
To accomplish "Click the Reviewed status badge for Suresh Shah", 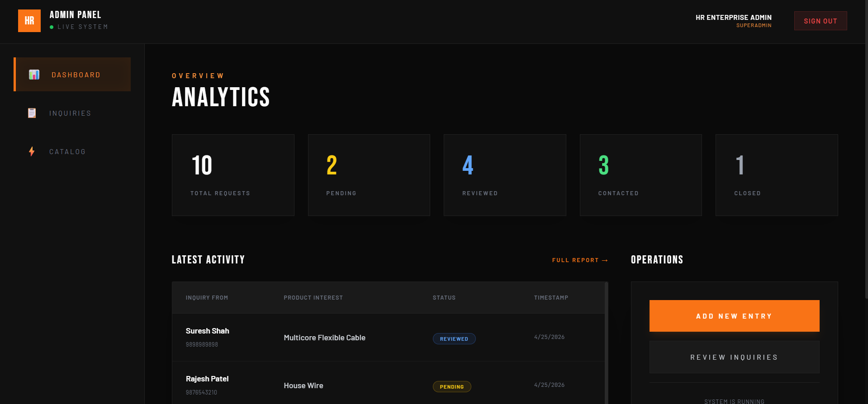I will coord(454,339).
